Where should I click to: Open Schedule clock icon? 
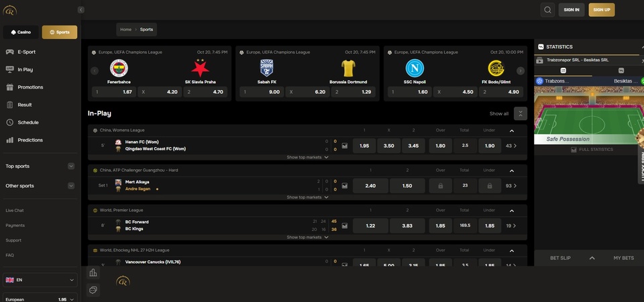point(10,122)
